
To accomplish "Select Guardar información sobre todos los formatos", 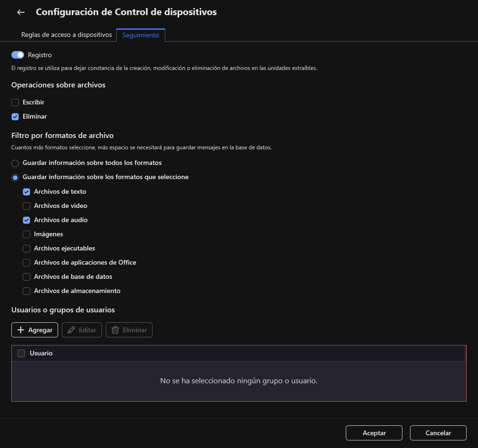I will (x=15, y=163).
